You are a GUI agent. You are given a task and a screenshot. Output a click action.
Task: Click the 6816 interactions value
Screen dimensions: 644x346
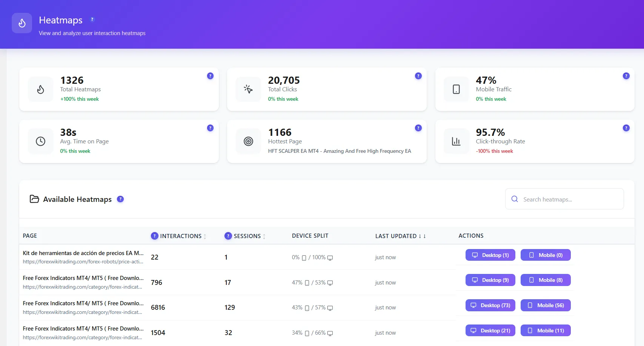click(158, 308)
